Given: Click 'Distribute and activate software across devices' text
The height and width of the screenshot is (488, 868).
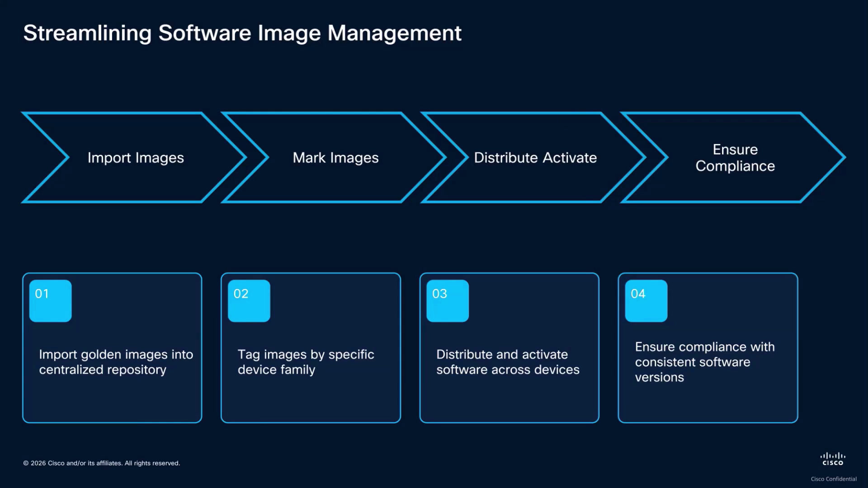Looking at the screenshot, I should pyautogui.click(x=508, y=362).
